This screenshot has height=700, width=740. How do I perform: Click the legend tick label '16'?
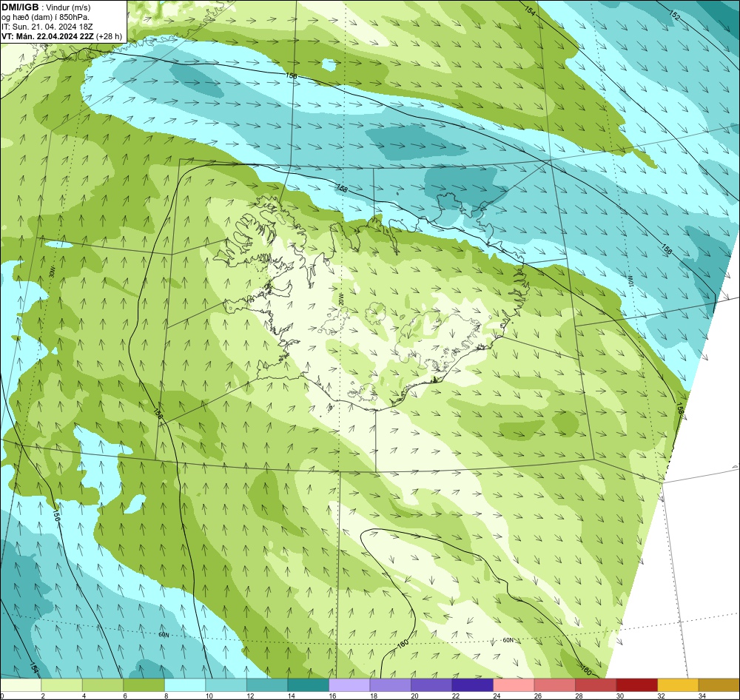332,696
